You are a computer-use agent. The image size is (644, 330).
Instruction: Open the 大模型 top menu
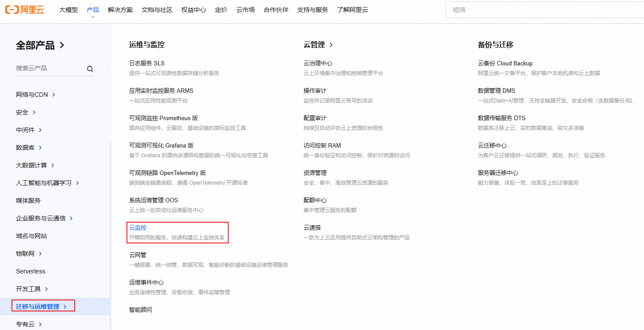(x=69, y=10)
